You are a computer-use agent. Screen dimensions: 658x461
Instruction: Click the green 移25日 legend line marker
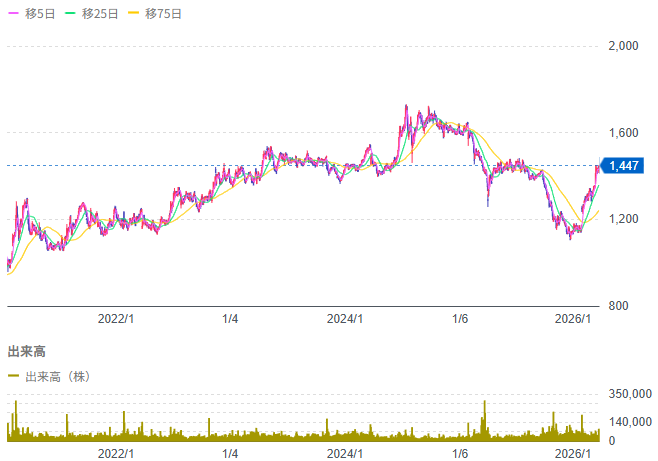73,14
